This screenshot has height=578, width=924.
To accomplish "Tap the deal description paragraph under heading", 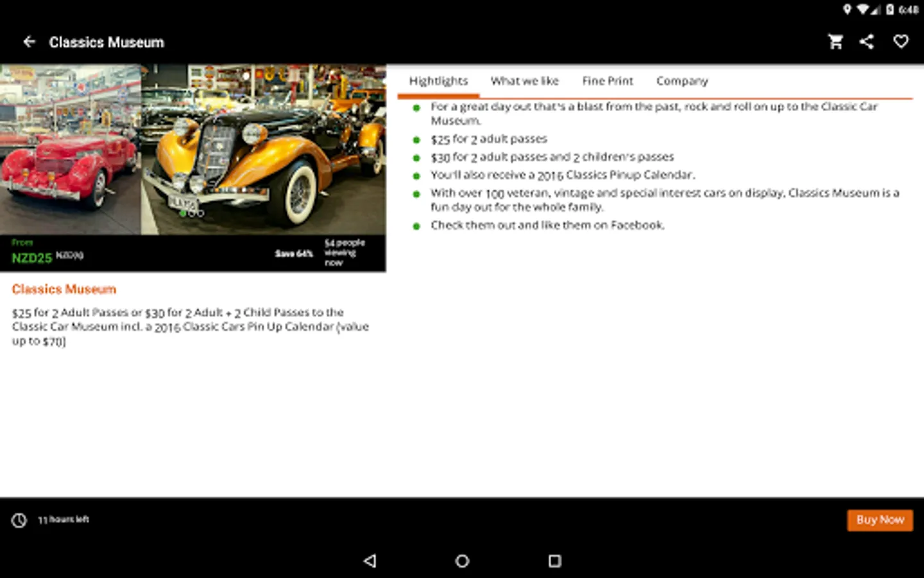I will (191, 327).
